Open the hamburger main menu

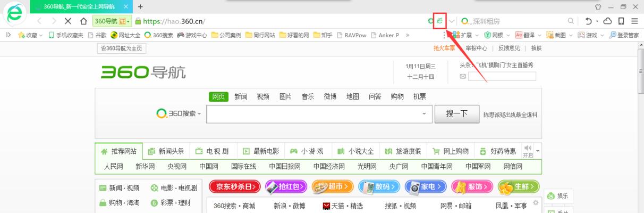coord(634,21)
